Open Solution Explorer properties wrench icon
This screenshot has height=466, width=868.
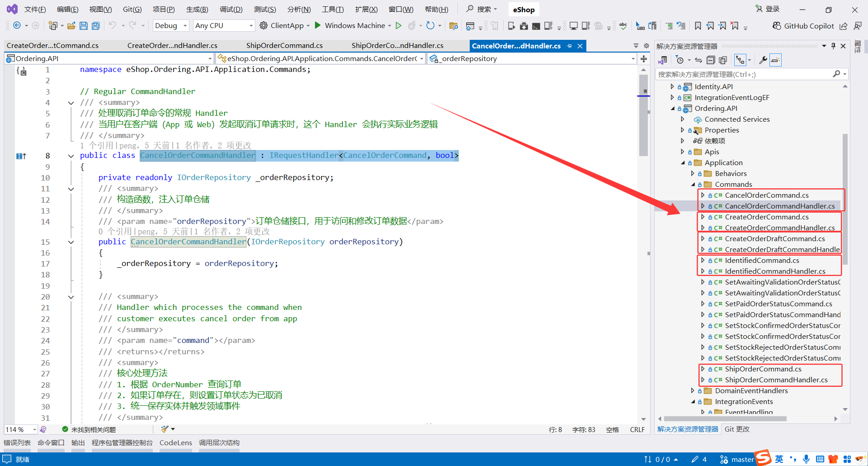763,60
